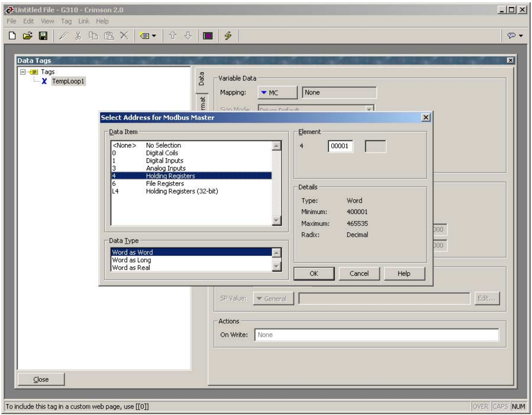Click the purple display screen icon

(208, 35)
